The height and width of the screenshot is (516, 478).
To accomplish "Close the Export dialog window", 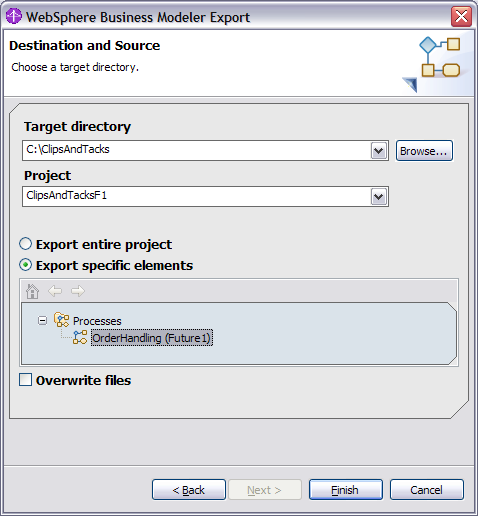I will click(461, 16).
